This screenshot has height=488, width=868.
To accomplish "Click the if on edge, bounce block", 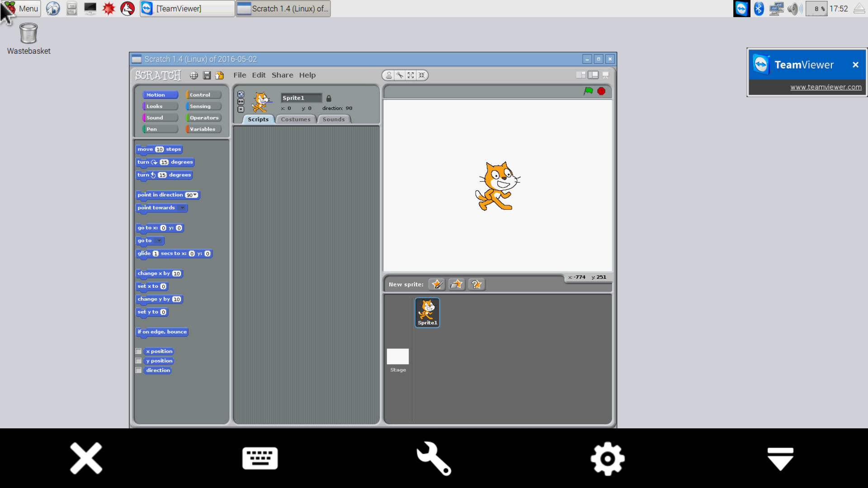I will [162, 332].
